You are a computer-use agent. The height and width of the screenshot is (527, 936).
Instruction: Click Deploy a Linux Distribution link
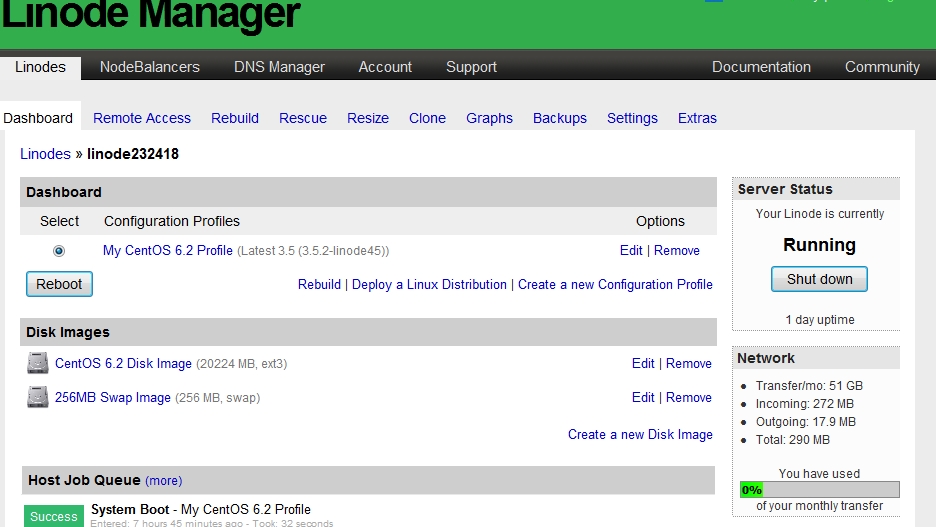click(x=429, y=285)
